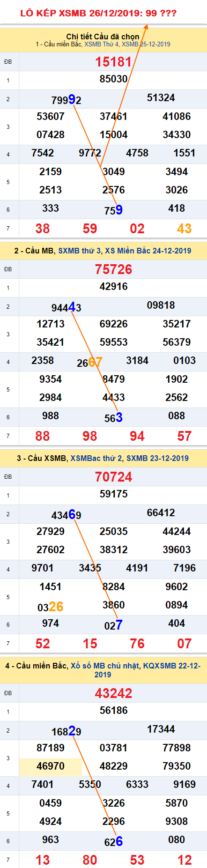Click the number 9308
This screenshot has width=207, height=868.
click(177, 821)
